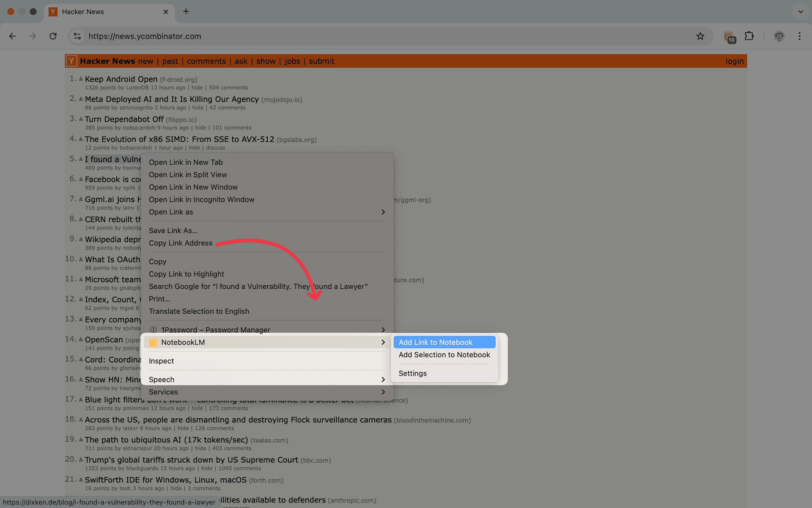Click the 1Password extension badge showing 10
Image resolution: width=812 pixels, height=508 pixels.
[x=730, y=36]
